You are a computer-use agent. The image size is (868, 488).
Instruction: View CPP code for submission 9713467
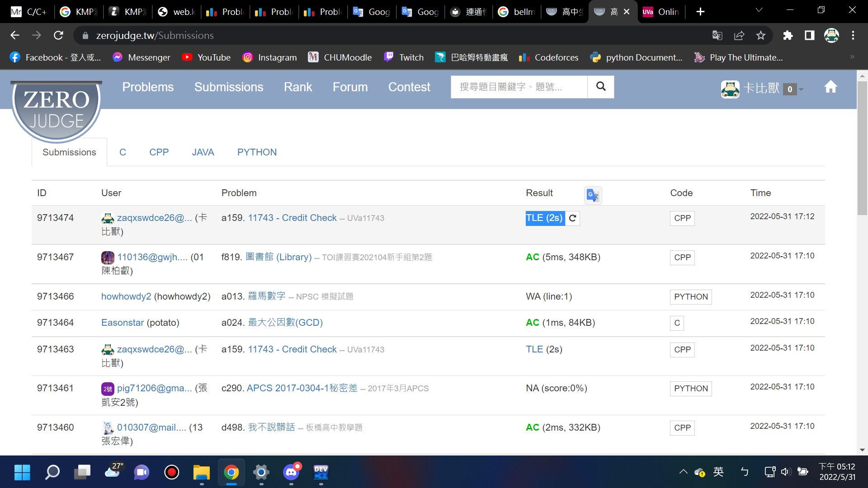tap(682, 258)
